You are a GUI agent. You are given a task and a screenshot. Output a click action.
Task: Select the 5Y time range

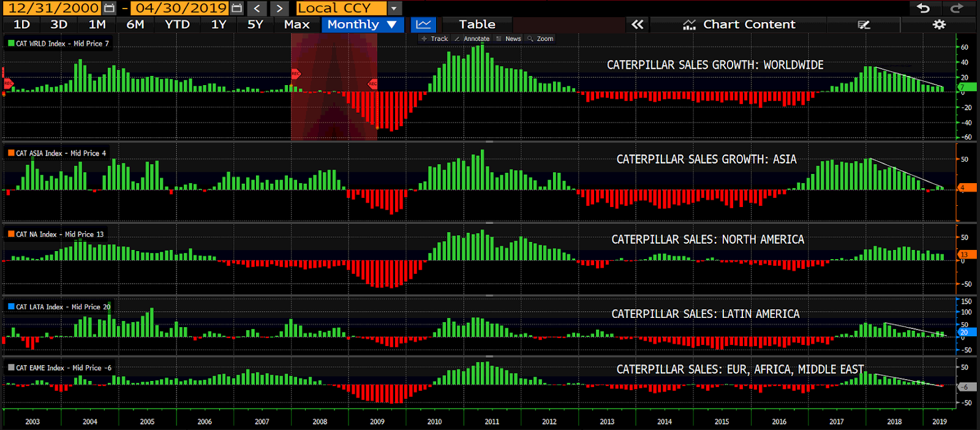pyautogui.click(x=255, y=25)
